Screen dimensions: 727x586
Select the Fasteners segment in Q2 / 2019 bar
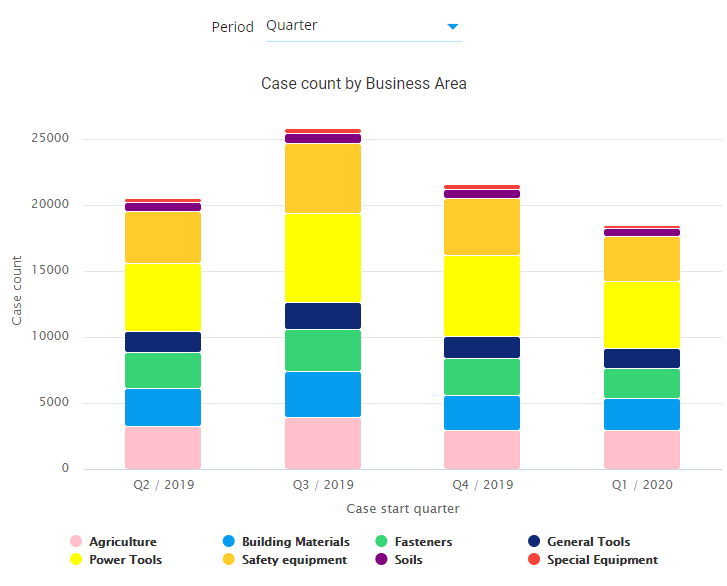163,370
